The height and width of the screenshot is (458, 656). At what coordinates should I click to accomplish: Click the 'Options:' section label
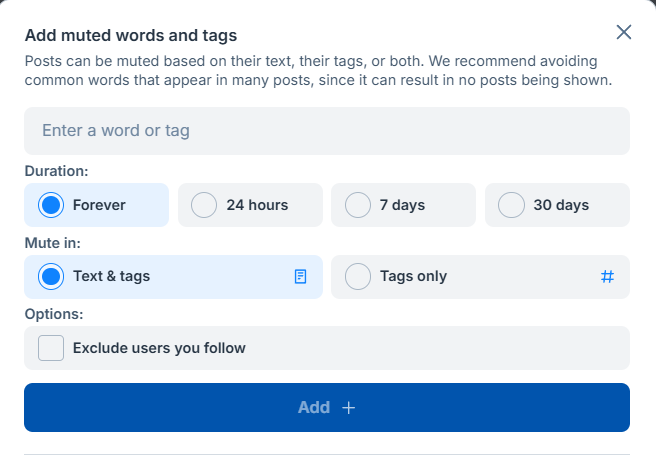[53, 314]
